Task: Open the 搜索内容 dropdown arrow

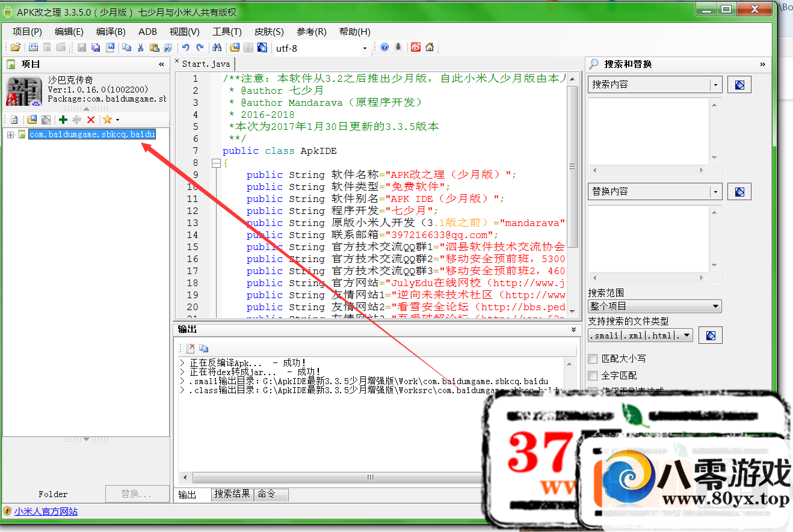Action: 716,85
